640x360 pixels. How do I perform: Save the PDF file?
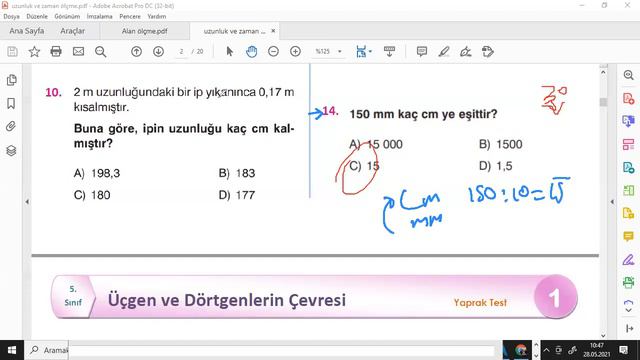[x=12, y=51]
